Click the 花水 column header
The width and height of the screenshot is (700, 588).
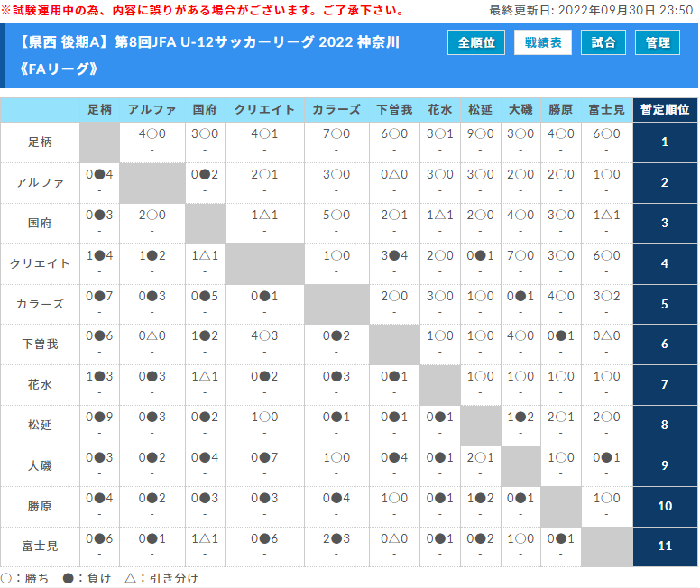pos(440,110)
